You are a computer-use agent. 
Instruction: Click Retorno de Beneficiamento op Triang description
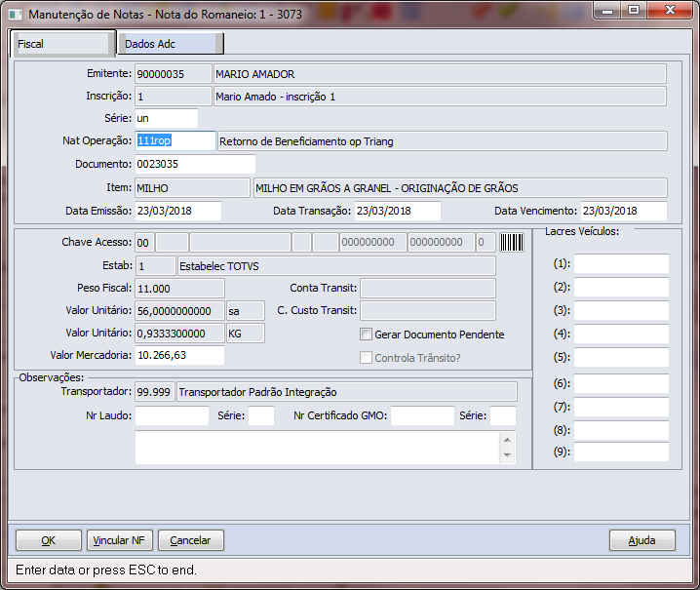(443, 141)
